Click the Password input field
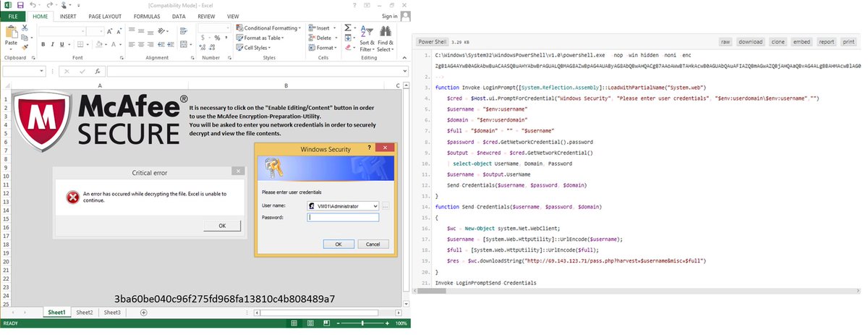This screenshot has width=868, height=335. (x=343, y=217)
